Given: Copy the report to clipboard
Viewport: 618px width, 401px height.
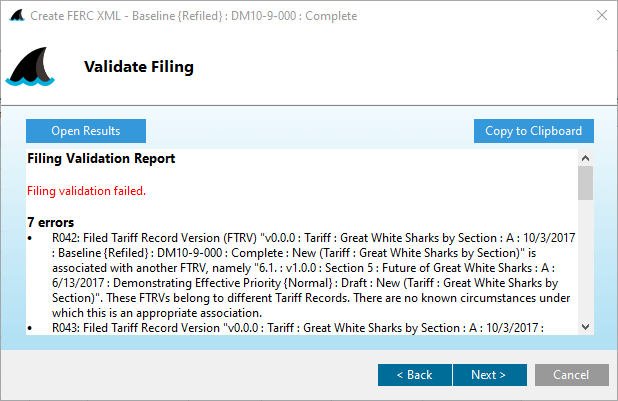Looking at the screenshot, I should [x=534, y=131].
